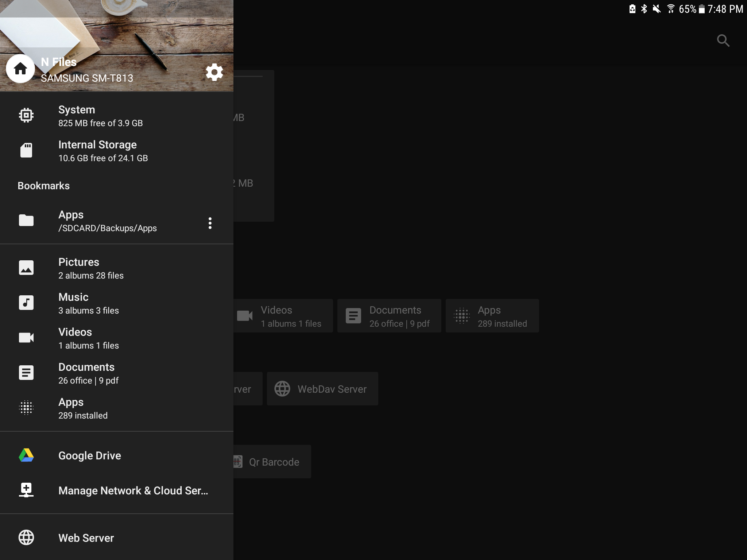This screenshot has height=560, width=747.
Task: Select Documents 26 office 9 pdf
Action: click(x=117, y=373)
